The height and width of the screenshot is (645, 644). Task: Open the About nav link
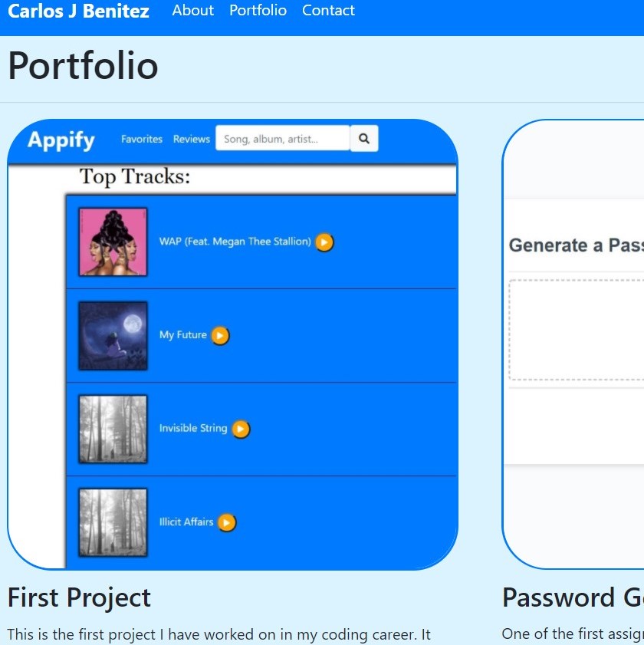193,10
